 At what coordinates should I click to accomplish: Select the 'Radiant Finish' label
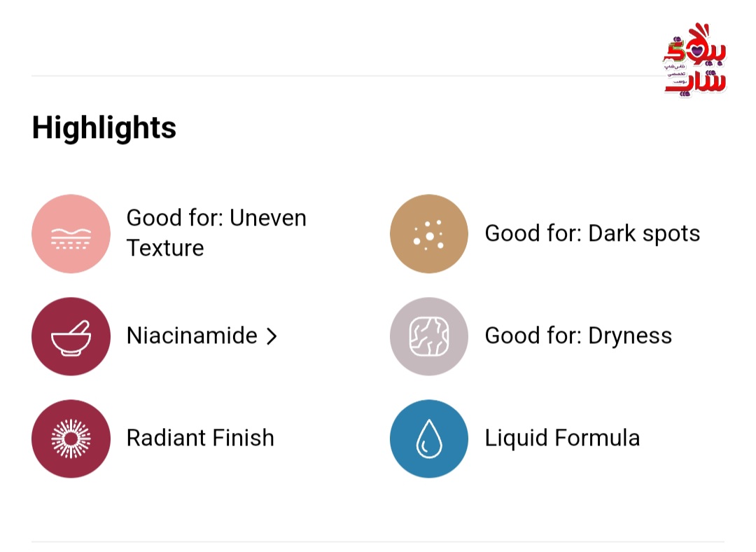[x=201, y=438]
